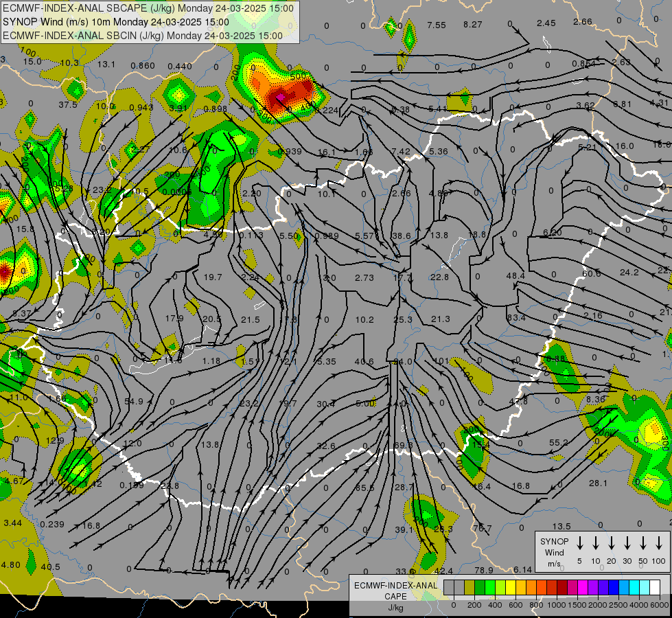Click the map value 0.239
The width and height of the screenshot is (672, 618).
pos(52,524)
